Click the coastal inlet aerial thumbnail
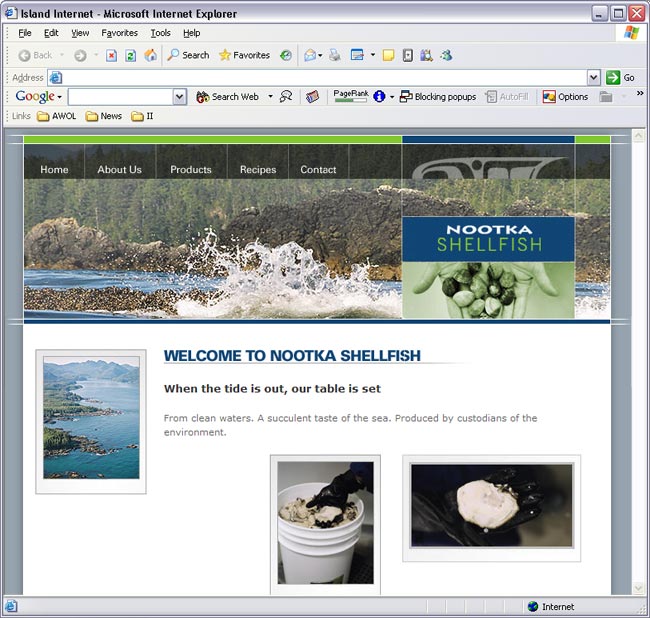Viewport: 650px width, 618px height. tap(91, 417)
